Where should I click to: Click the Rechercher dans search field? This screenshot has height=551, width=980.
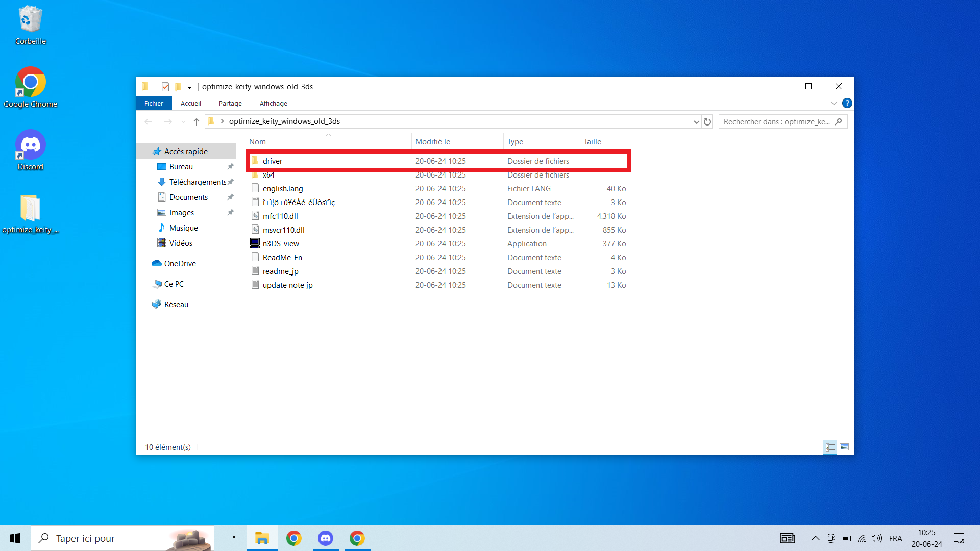(776, 122)
